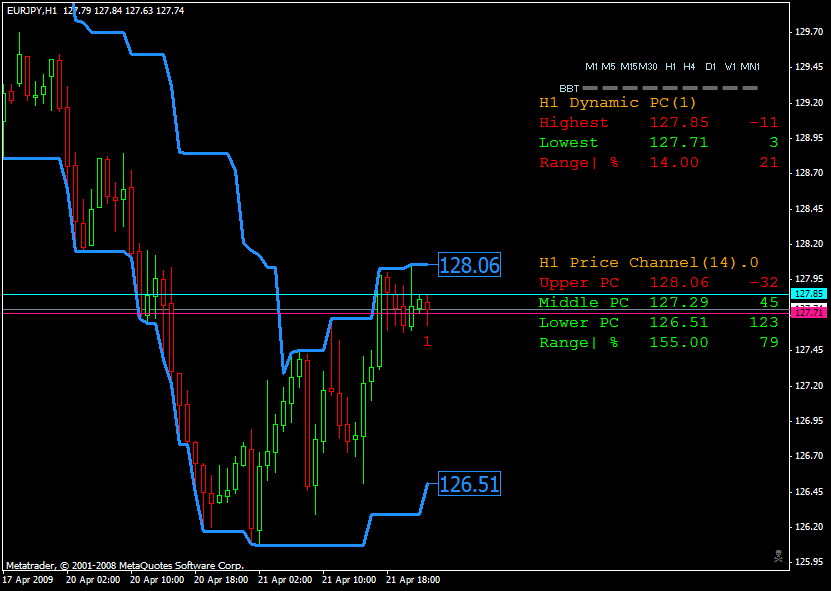Click the Lower PC offset 123
Viewport: 831px width, 591px height.
point(764,323)
